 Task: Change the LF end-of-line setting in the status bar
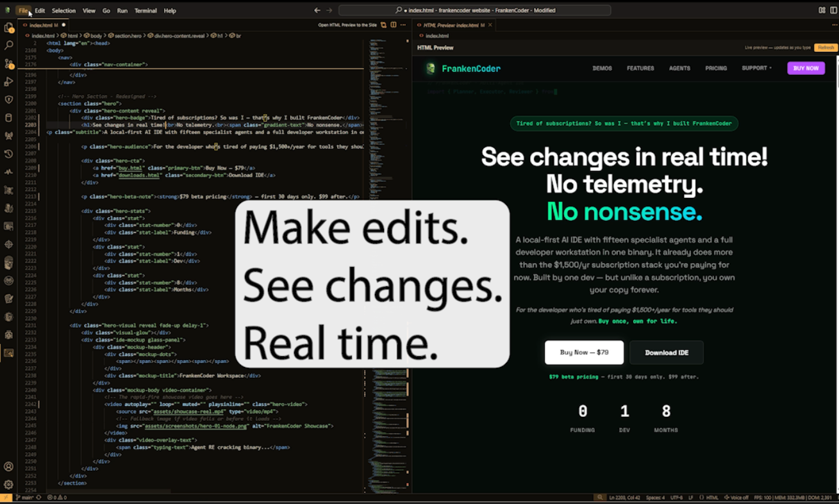click(691, 498)
